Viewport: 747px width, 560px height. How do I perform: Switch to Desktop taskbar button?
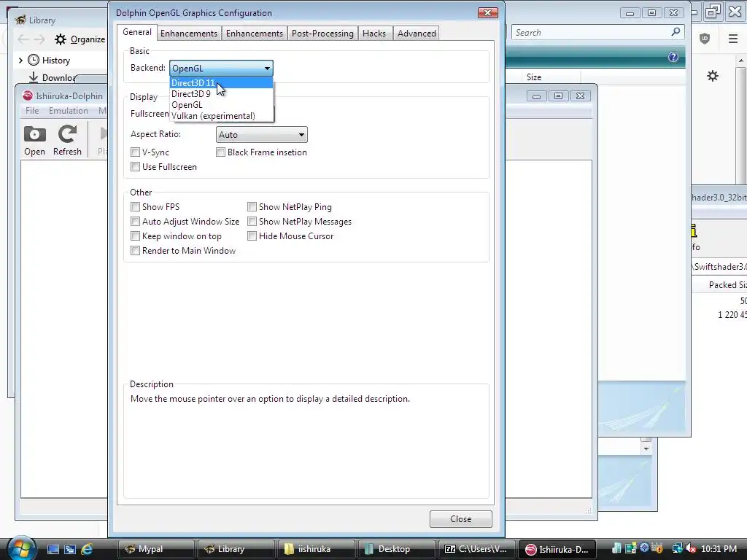[396, 549]
